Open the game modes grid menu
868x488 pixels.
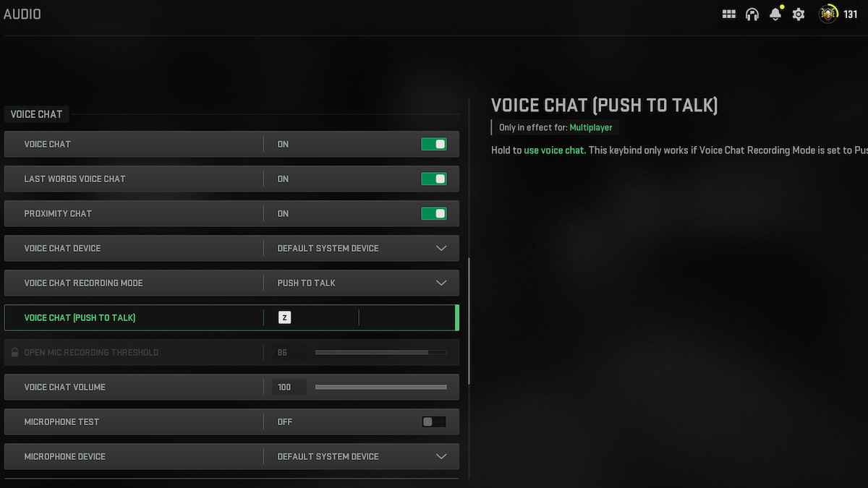pyautogui.click(x=728, y=14)
